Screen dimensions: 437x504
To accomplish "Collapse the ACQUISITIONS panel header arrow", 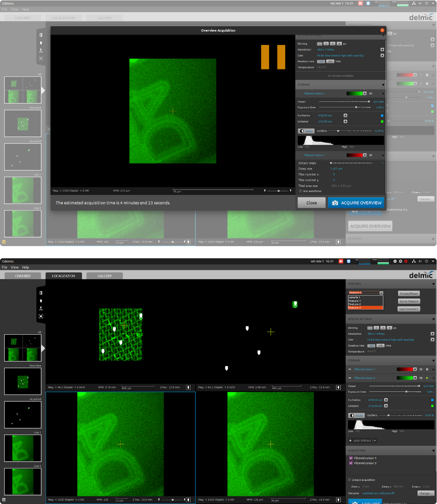I will point(433,450).
